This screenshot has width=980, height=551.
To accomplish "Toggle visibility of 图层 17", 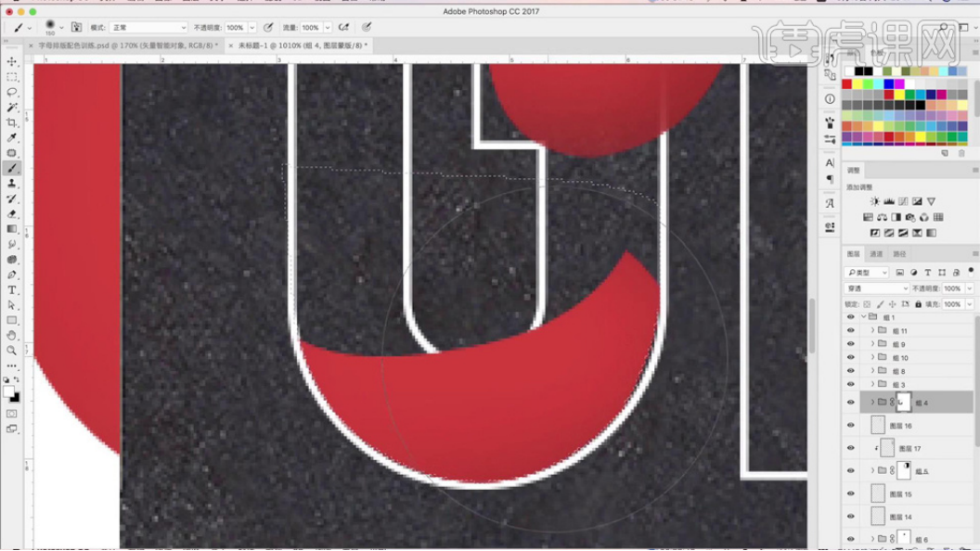I will coord(851,448).
